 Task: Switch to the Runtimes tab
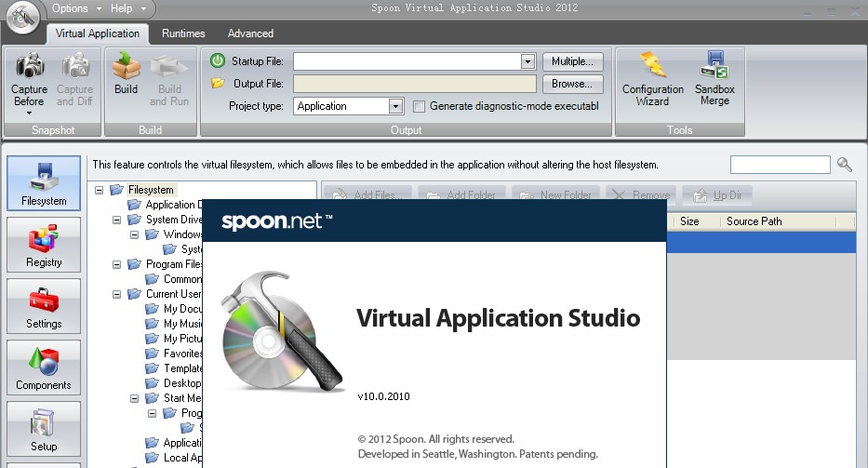(x=183, y=33)
